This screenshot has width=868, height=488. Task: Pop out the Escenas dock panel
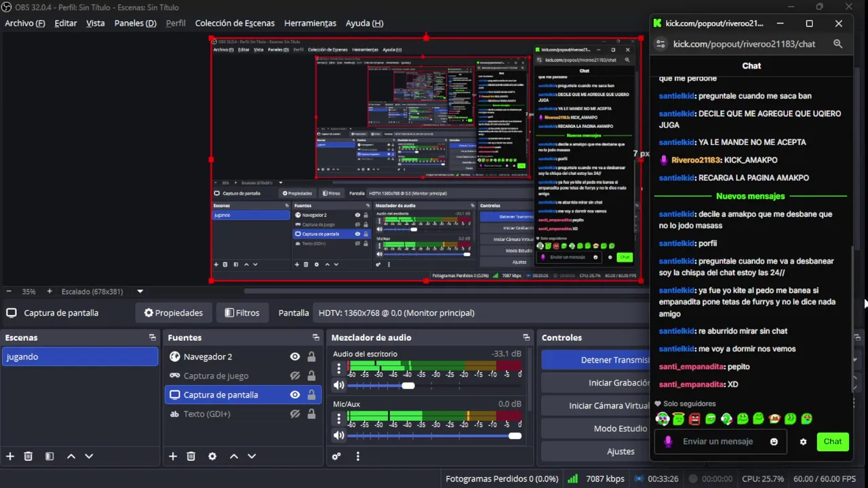pyautogui.click(x=152, y=337)
